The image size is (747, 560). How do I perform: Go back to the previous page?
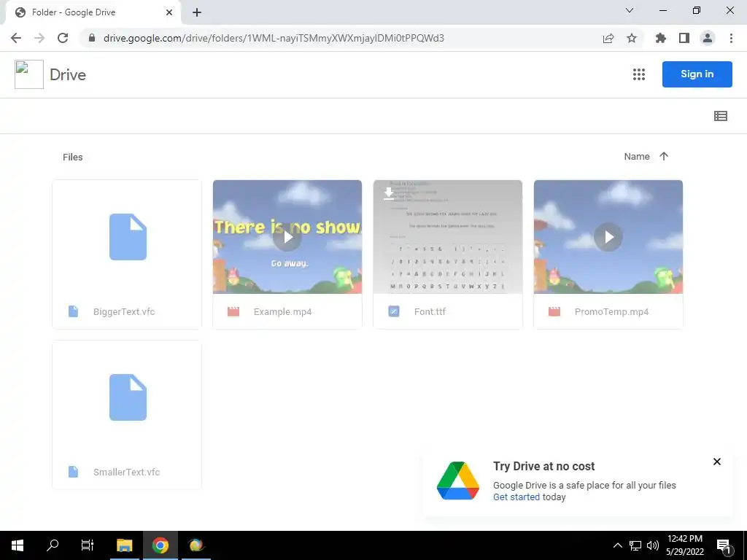coord(16,38)
